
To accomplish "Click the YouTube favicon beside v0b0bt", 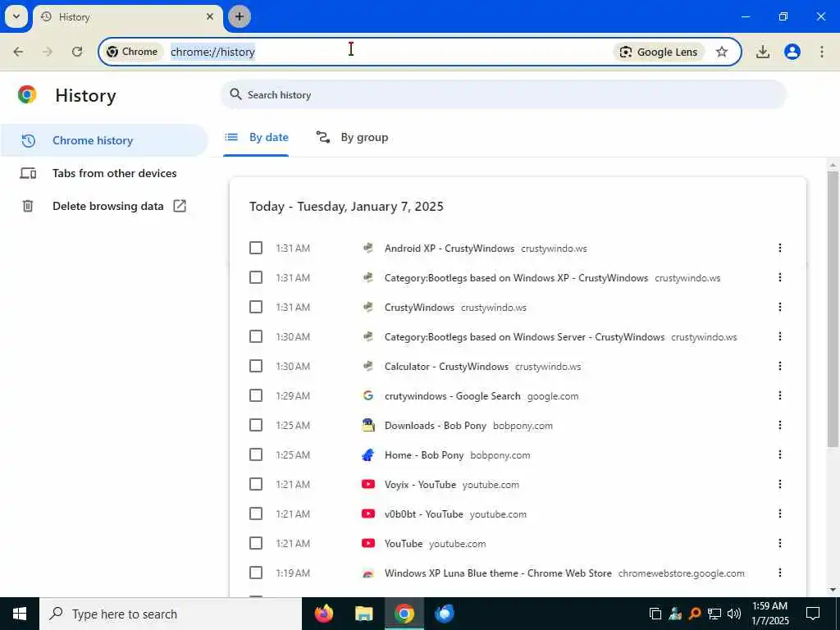I will [x=368, y=514].
